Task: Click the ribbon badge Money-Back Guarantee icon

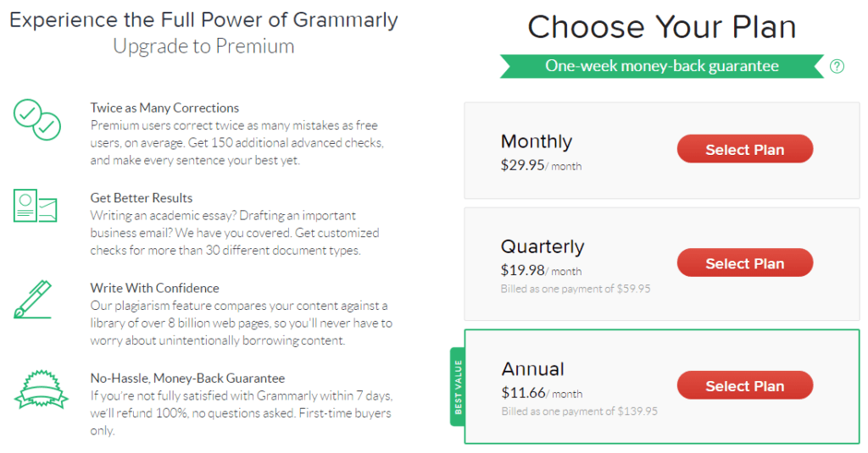Action: tap(41, 389)
